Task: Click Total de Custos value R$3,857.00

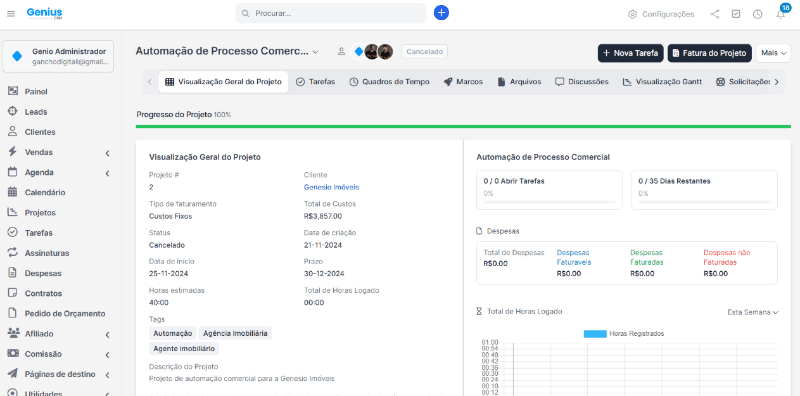Action: point(323,216)
